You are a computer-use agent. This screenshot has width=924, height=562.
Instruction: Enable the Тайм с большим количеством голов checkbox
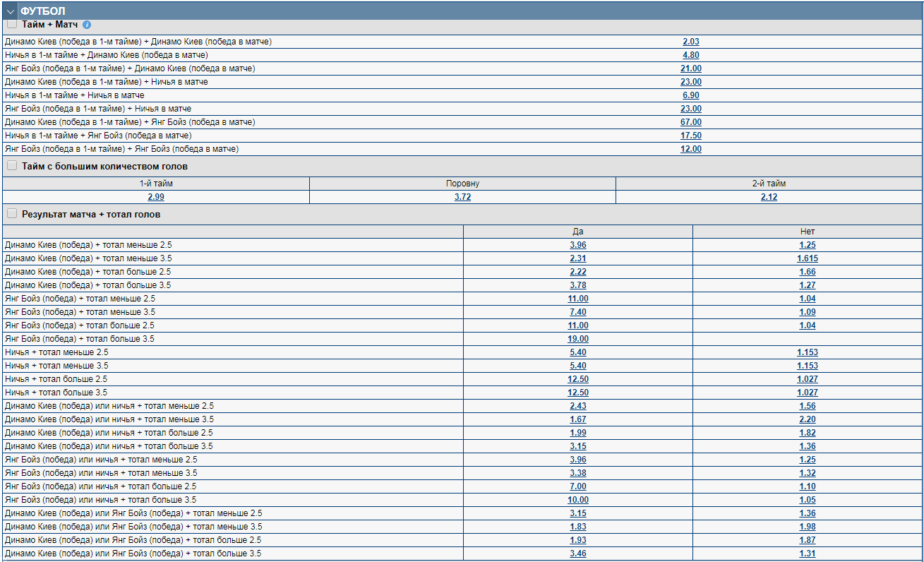(x=11, y=166)
